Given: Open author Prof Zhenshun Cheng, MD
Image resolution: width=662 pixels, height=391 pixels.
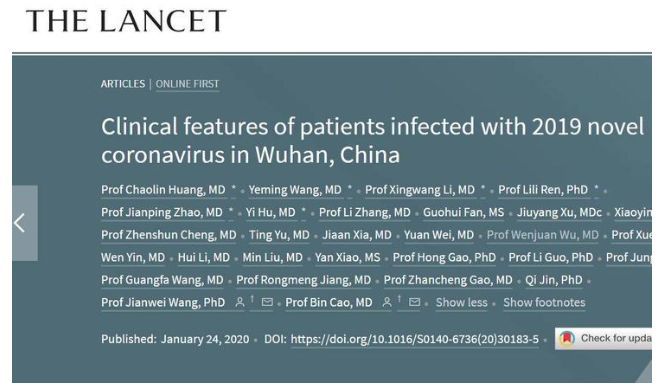Looking at the screenshot, I should click(169, 235).
